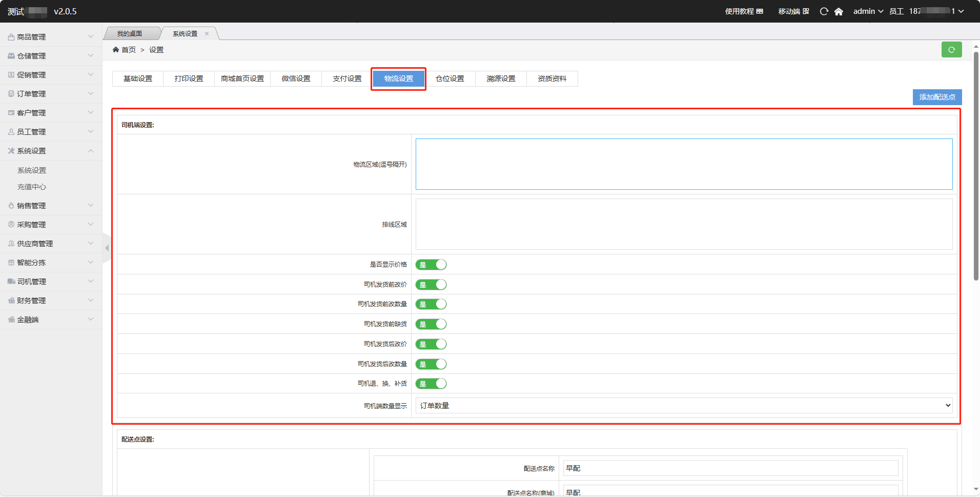
Task: Toggle the 司机退、换、补货 switch
Action: pos(431,384)
